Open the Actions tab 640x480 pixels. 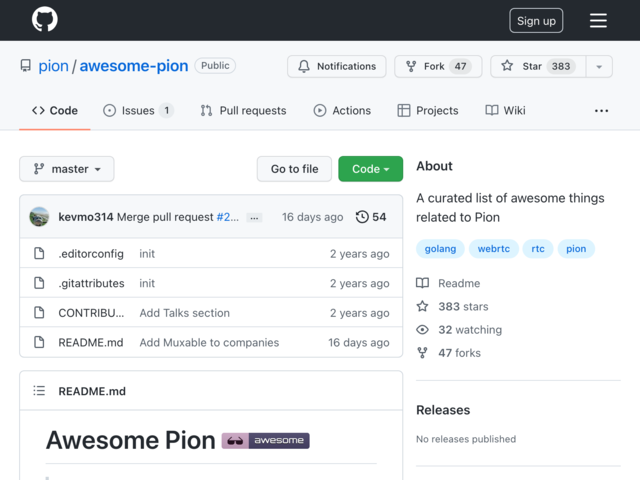point(342,111)
